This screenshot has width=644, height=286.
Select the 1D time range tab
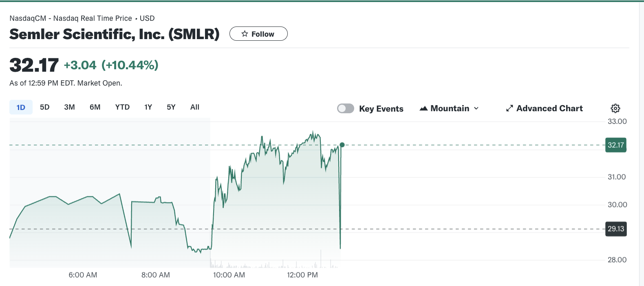click(21, 107)
